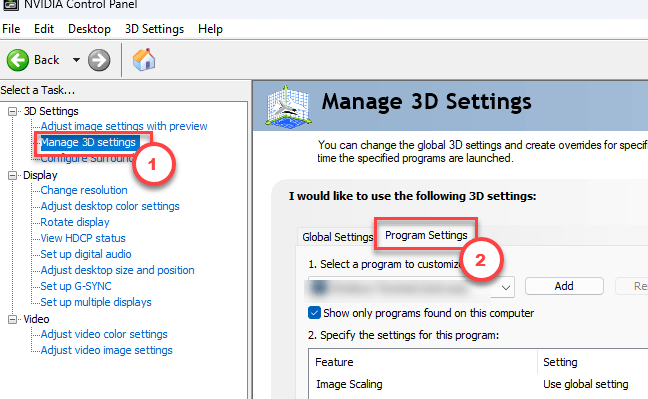Click the NVIDIA Control Panel title icon
Image resolution: width=648 pixels, height=399 pixels.
[11, 5]
